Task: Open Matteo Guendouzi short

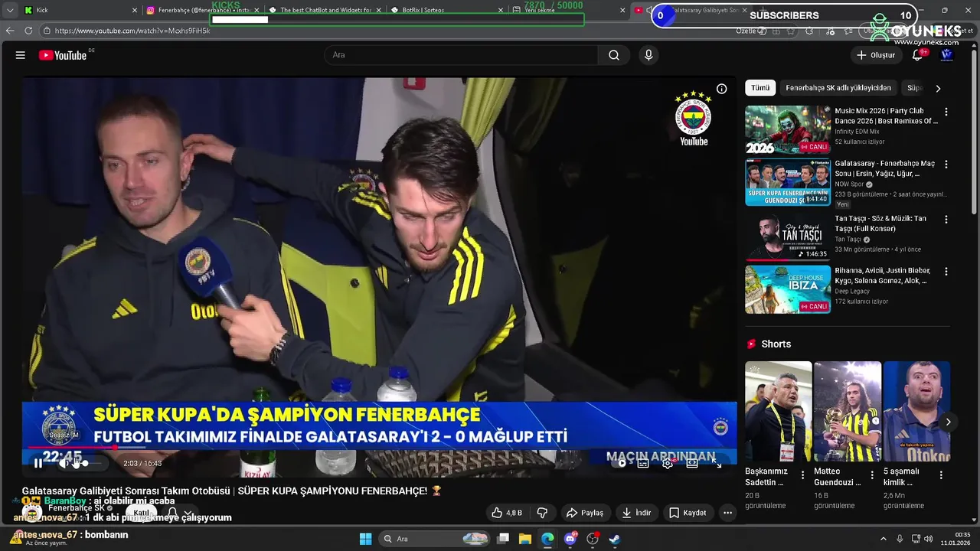Action: pos(848,412)
